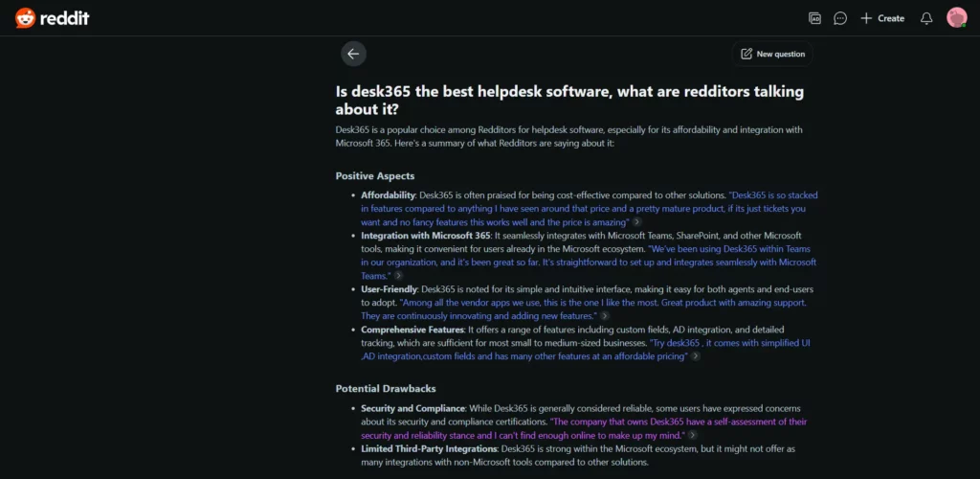Click the 'Potential Drawbacks' heading
The width and height of the screenshot is (980, 479).
386,389
